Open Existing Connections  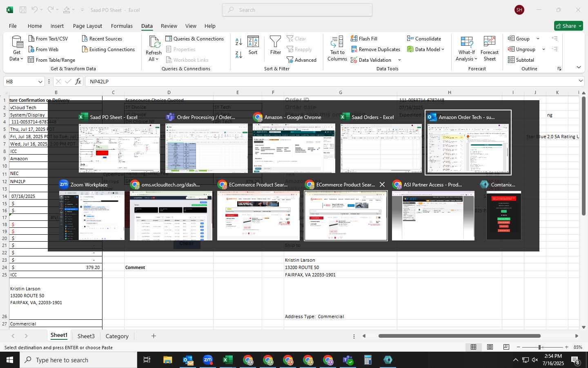tap(108, 49)
